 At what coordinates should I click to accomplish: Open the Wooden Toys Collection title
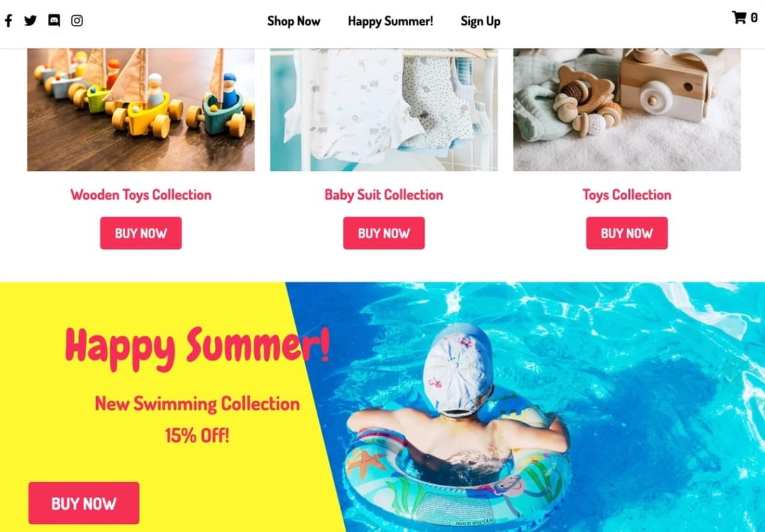141,195
